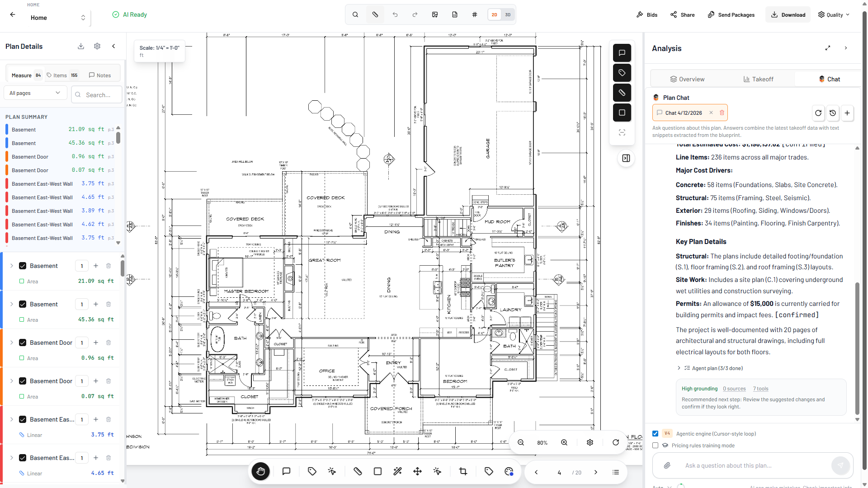Click the undo icon in top toolbar
Viewport: 868px width, 488px height.
pos(395,14)
